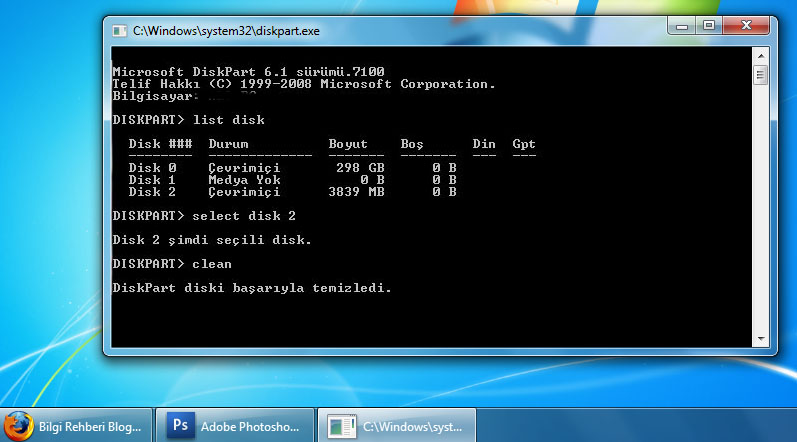Close the diskpart.exe window
Screen dimensions: 797x442
tap(746, 26)
